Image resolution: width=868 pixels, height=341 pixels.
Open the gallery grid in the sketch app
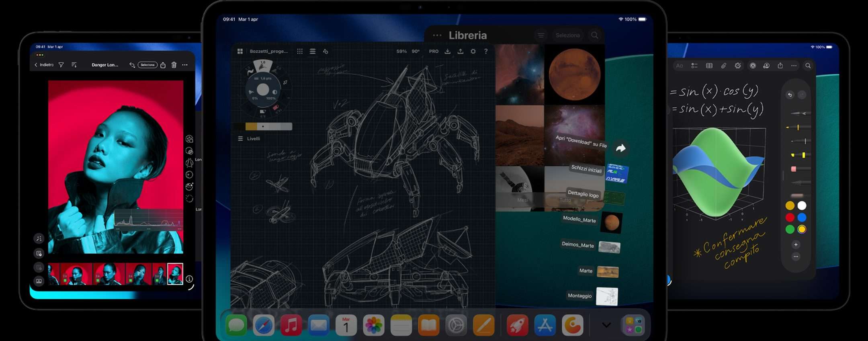(240, 51)
